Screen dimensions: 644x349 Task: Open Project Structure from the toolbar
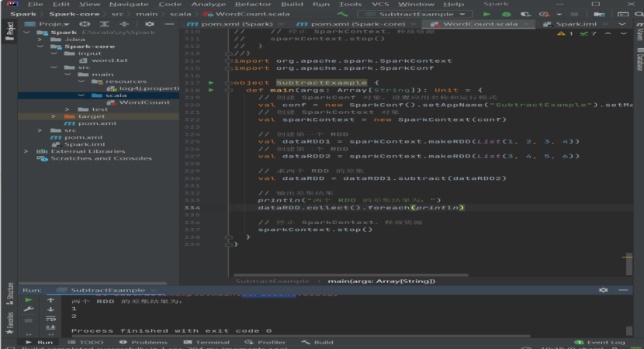pyautogui.click(x=599, y=14)
